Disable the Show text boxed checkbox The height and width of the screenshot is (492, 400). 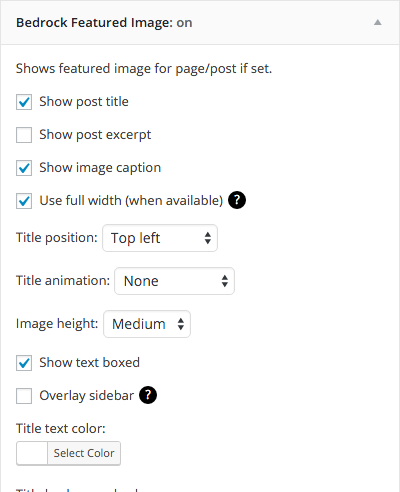pos(24,363)
